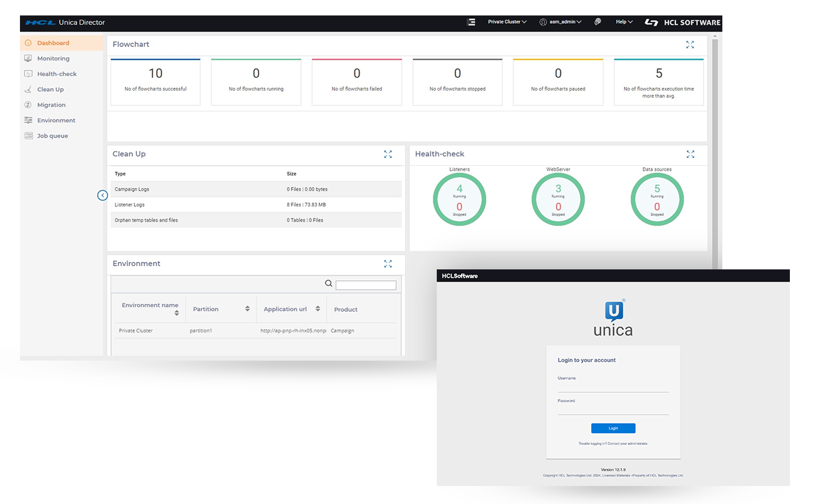Viewport: 824px width, 504px height.
Task: Click the flowcharts running card
Action: (x=256, y=82)
